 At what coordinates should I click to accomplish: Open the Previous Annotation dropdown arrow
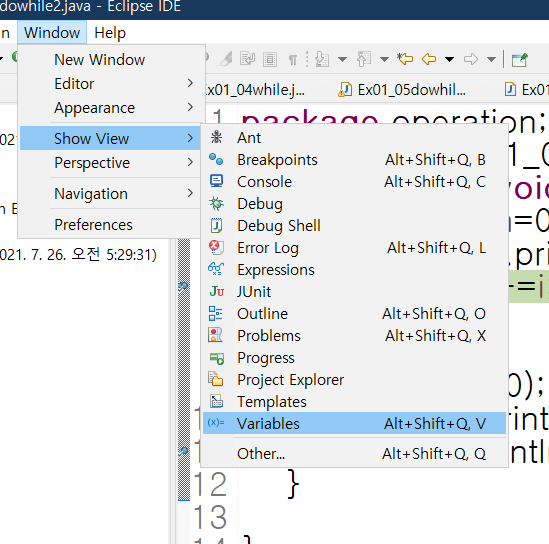pos(384,60)
